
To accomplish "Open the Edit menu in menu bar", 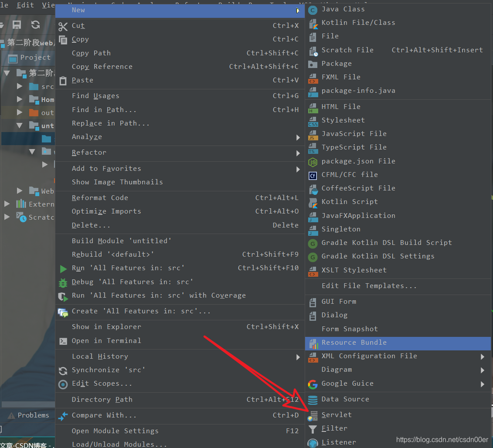I will (x=25, y=5).
